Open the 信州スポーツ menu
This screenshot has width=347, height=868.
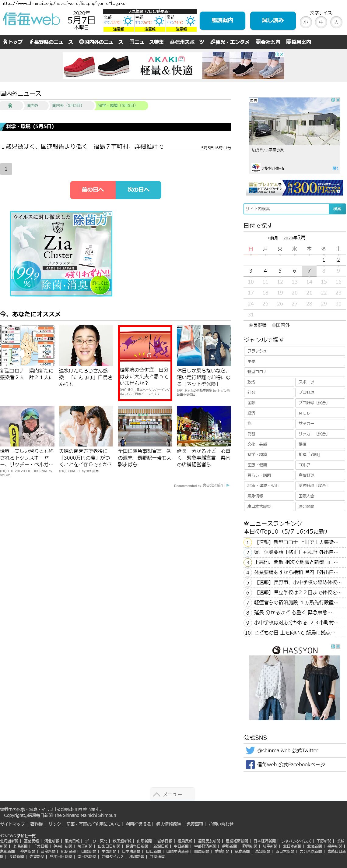point(187,42)
